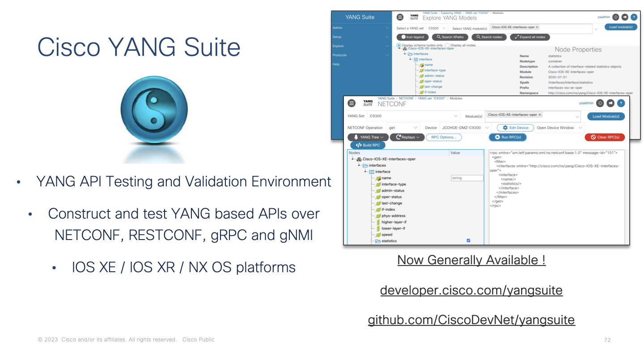This screenshot has width=644, height=362.
Task: Open github.com/CiscoDevNet/yangsuite link
Action: coord(471,320)
